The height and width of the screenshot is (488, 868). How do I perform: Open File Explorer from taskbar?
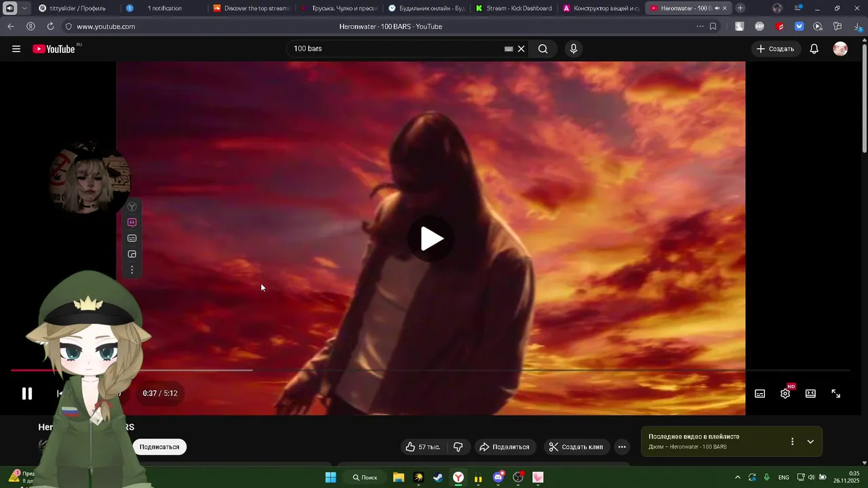coord(399,477)
